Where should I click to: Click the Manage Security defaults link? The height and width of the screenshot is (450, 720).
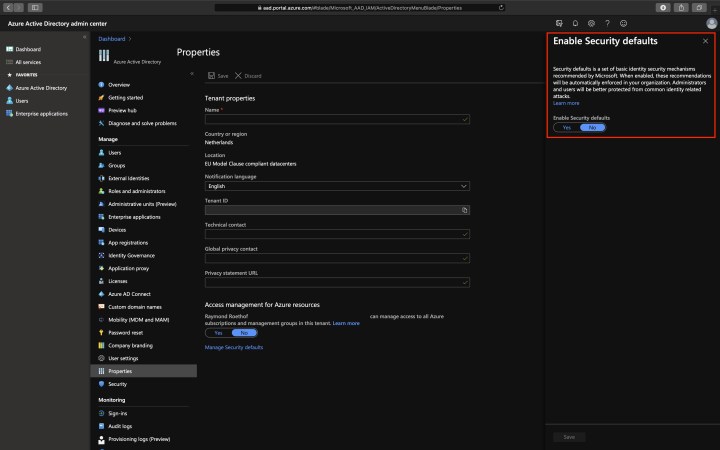[234, 347]
